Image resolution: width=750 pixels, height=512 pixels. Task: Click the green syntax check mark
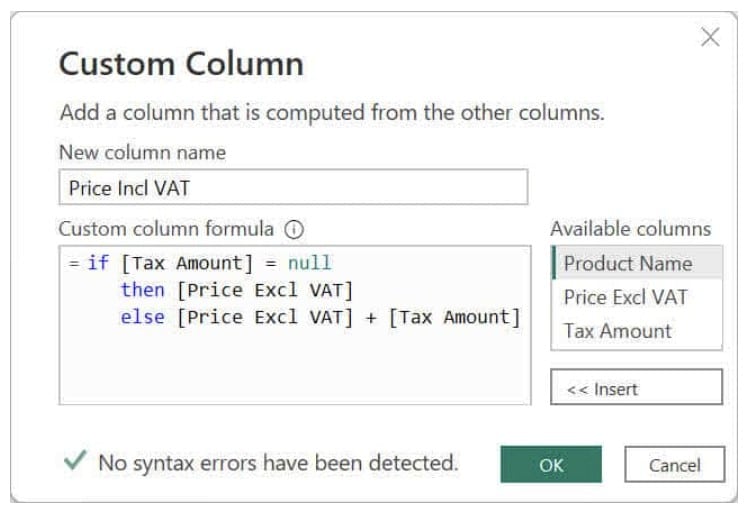pyautogui.click(x=76, y=460)
